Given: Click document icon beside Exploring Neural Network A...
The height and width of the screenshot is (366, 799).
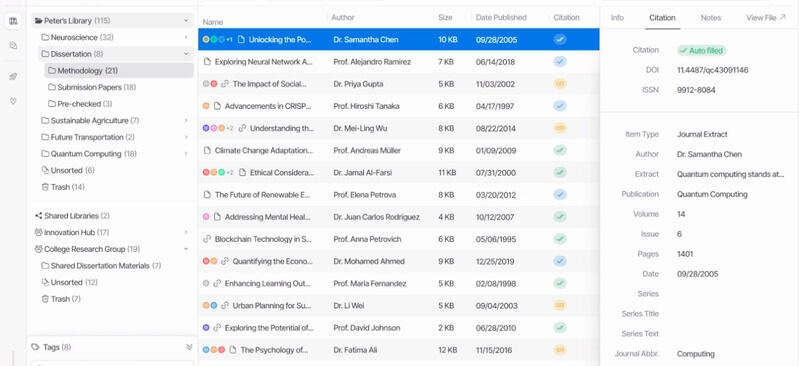Looking at the screenshot, I should [207, 62].
